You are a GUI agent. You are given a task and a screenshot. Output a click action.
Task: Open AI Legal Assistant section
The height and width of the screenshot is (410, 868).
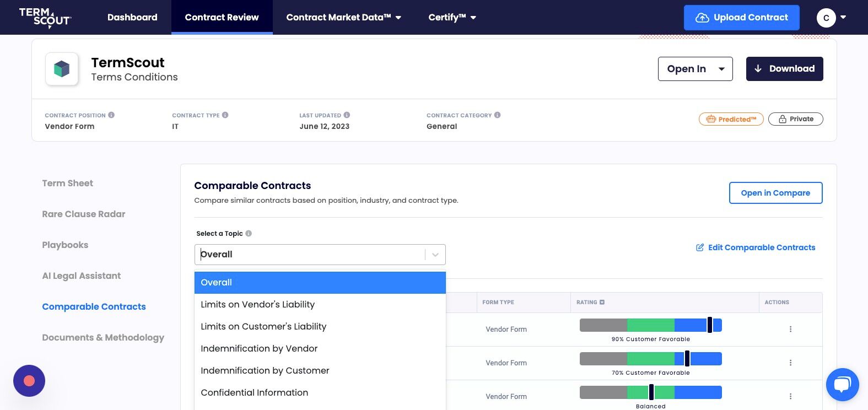(82, 276)
